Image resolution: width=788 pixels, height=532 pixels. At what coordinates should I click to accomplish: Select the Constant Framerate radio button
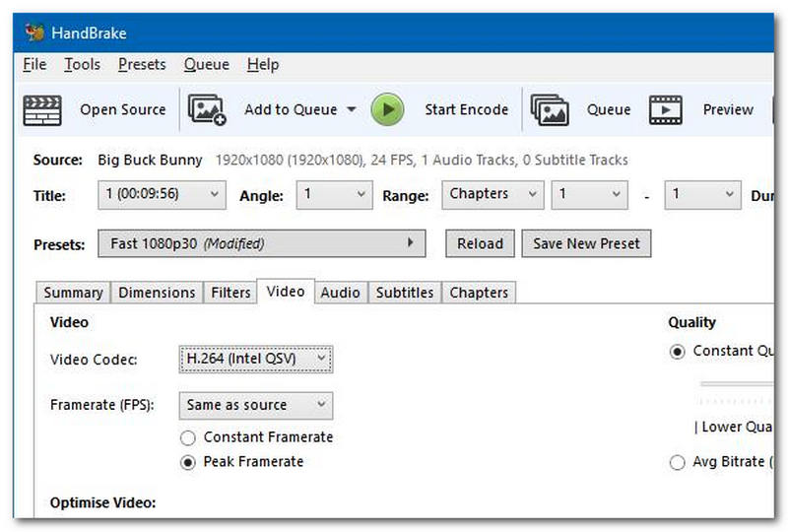click(188, 438)
